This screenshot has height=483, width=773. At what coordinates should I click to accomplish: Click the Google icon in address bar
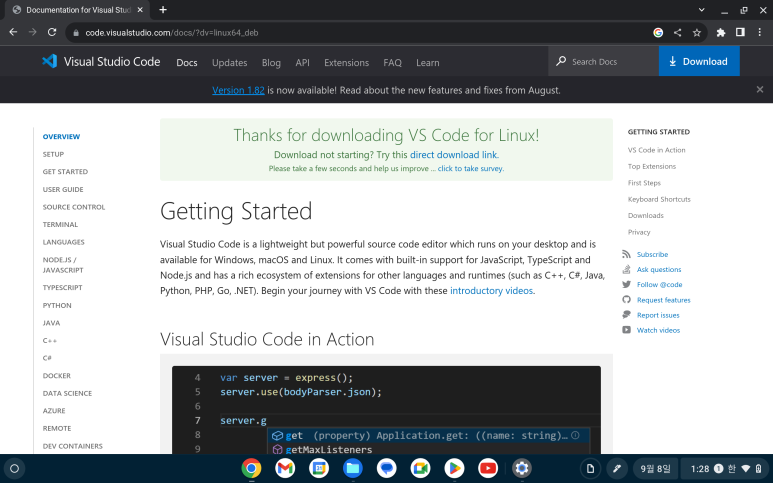pos(658,33)
